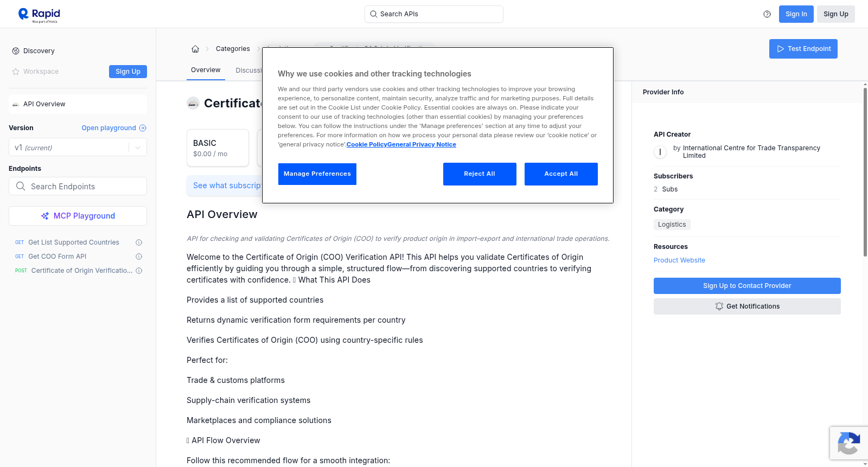Screen dimensions: 868x467
Task: Click the Sign In button
Action: tap(796, 14)
